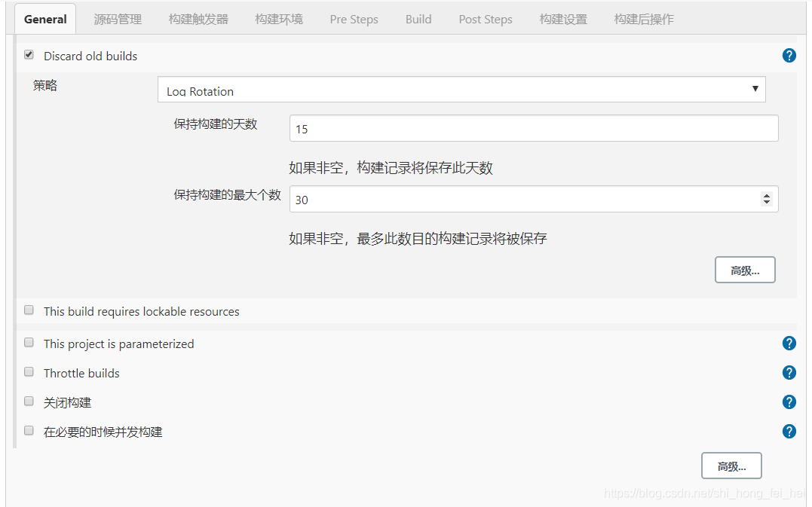This screenshot has width=812, height=507.
Task: Focus the 保持构建的天数 input field
Action: 533,128
